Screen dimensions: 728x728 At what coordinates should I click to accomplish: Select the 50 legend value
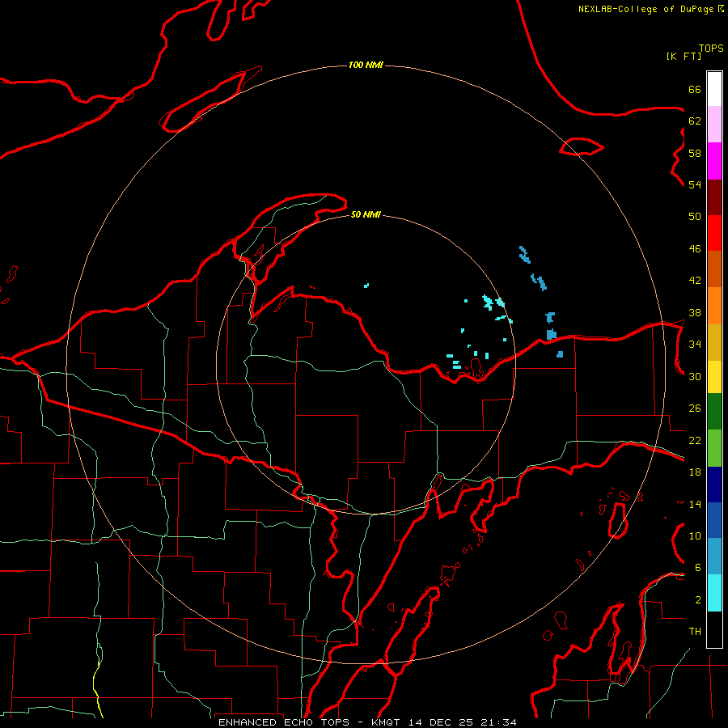pos(695,216)
